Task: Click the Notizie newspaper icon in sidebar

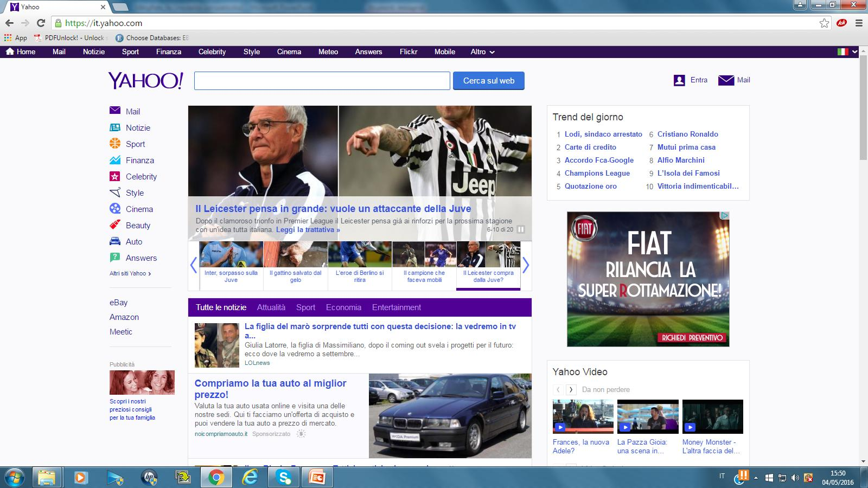Action: click(x=115, y=127)
